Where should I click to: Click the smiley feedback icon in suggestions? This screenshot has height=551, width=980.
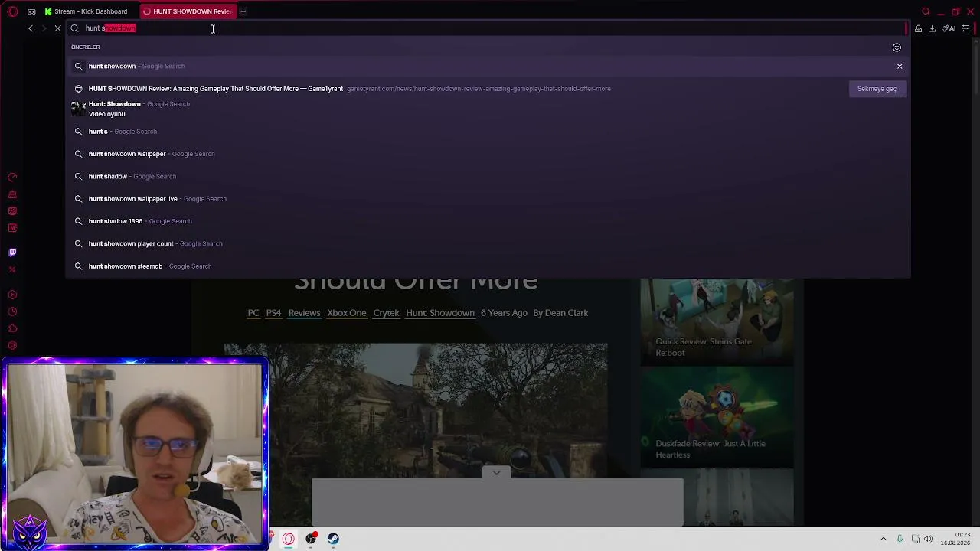point(897,47)
